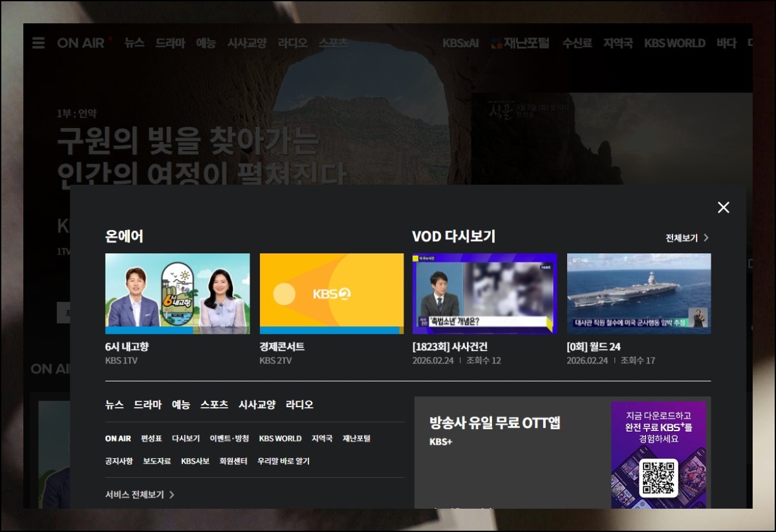Select 스포츠 in the overlay category list

point(214,405)
